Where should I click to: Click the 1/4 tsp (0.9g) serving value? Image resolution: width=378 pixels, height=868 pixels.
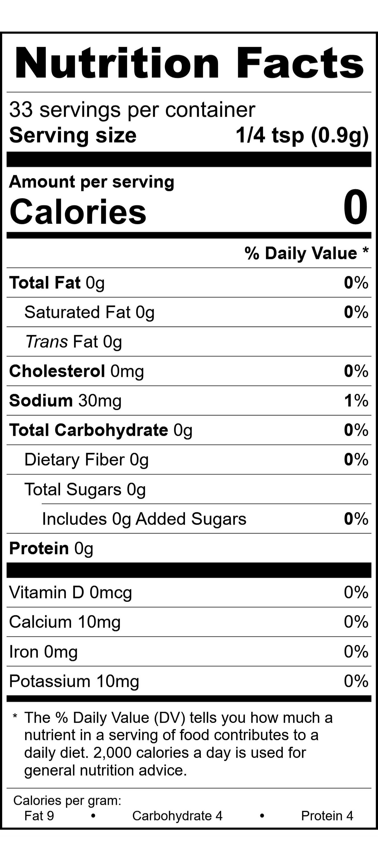(x=302, y=135)
